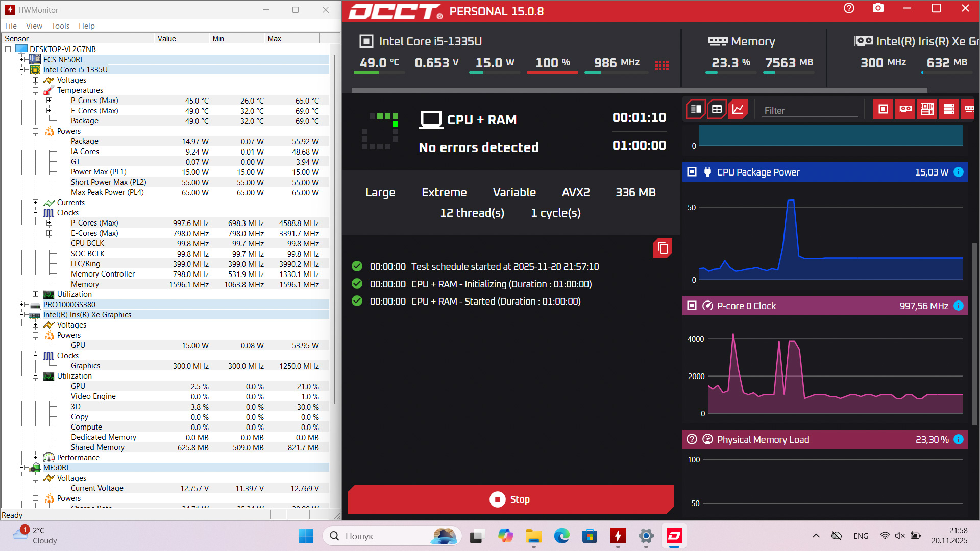
Task: Expand the ECS NF50RL node
Action: [22, 60]
